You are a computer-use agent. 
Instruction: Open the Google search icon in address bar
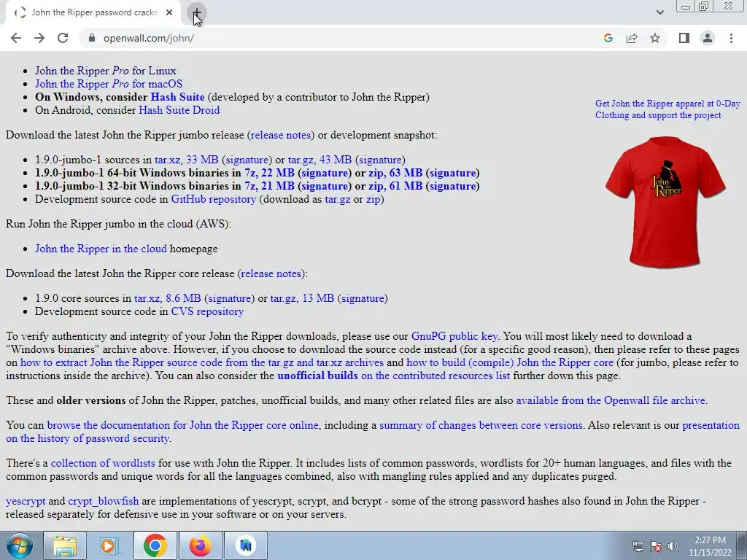click(x=608, y=38)
